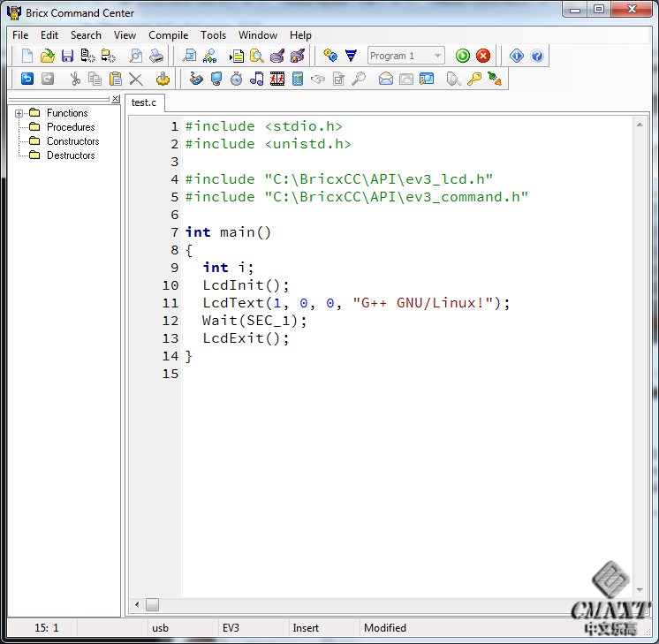Click the editor's vertical scrollbar up arrow
Screen dimensions: 659x644
coord(640,125)
